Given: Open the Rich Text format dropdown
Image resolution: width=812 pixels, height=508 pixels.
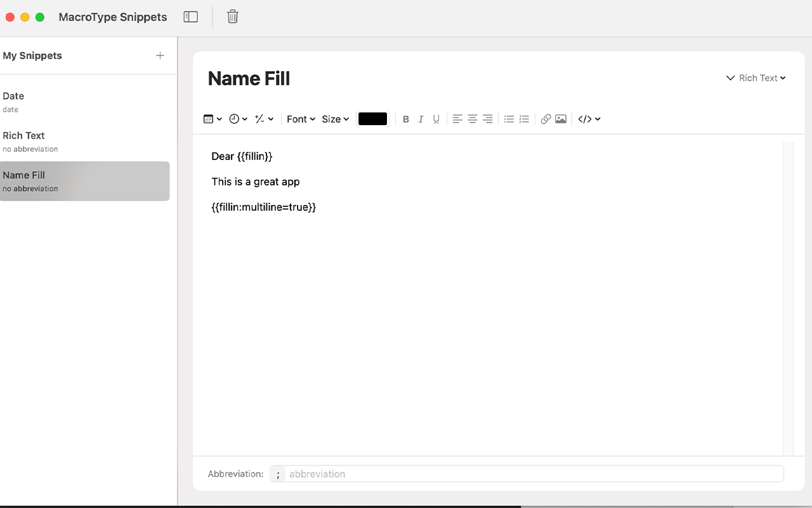Looking at the screenshot, I should [755, 77].
